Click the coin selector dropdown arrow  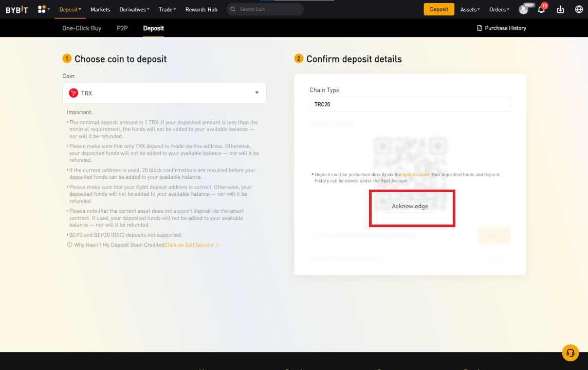point(257,93)
